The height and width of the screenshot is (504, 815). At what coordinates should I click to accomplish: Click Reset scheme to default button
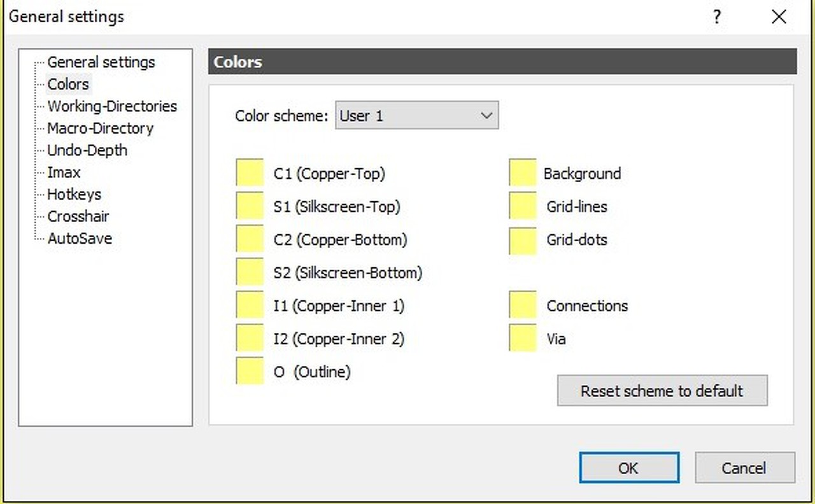662,391
